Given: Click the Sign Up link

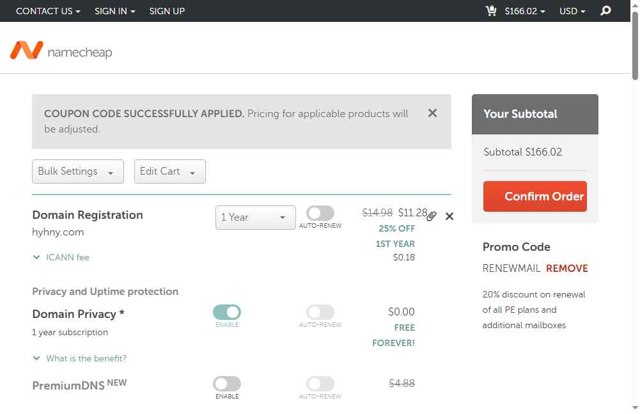Looking at the screenshot, I should click(167, 11).
